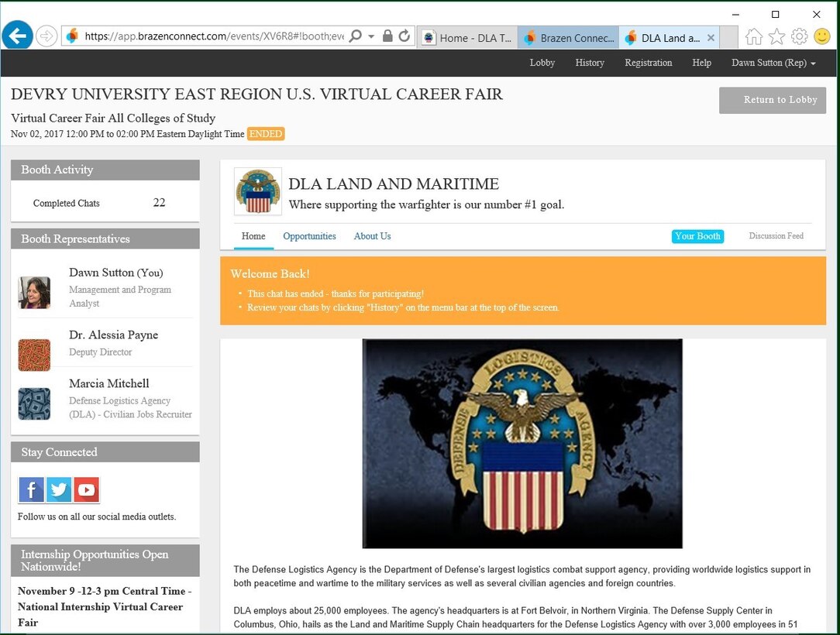The height and width of the screenshot is (635, 840).
Task: Click the security lock icon
Action: (x=387, y=36)
